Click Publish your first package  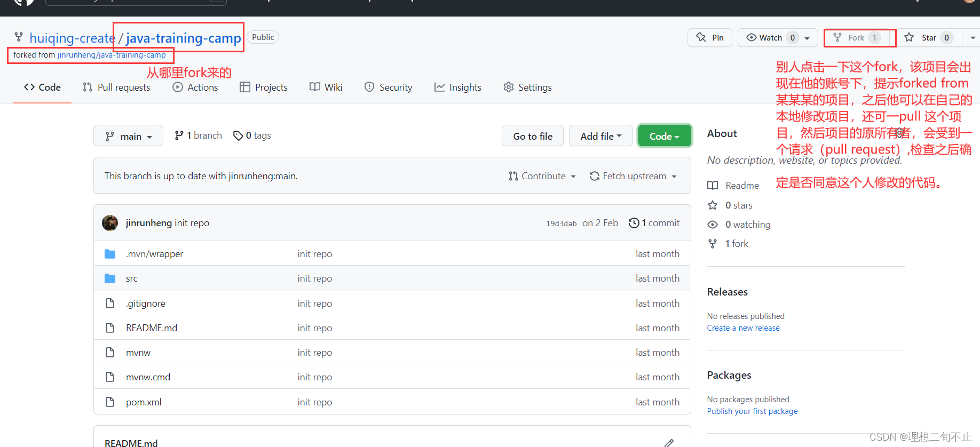pyautogui.click(x=753, y=411)
